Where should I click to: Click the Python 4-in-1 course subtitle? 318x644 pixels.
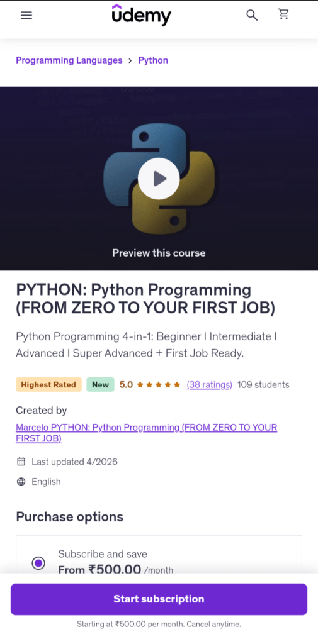147,345
